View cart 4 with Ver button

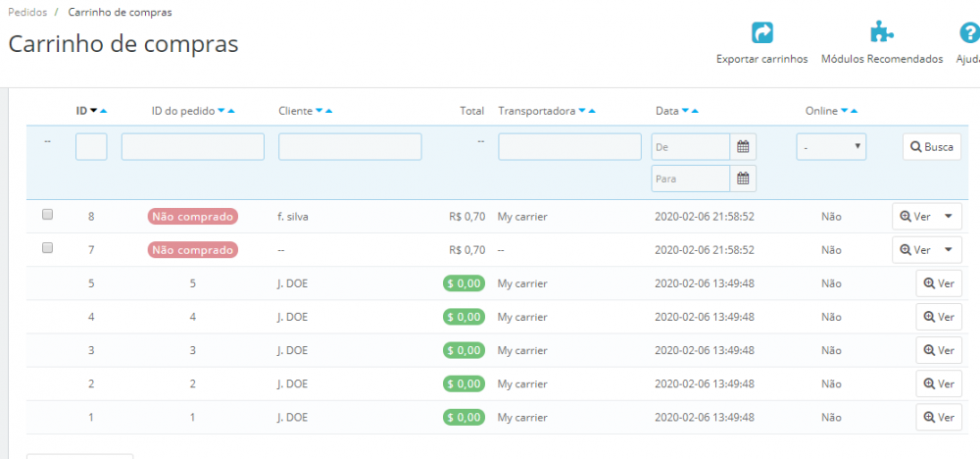click(939, 317)
